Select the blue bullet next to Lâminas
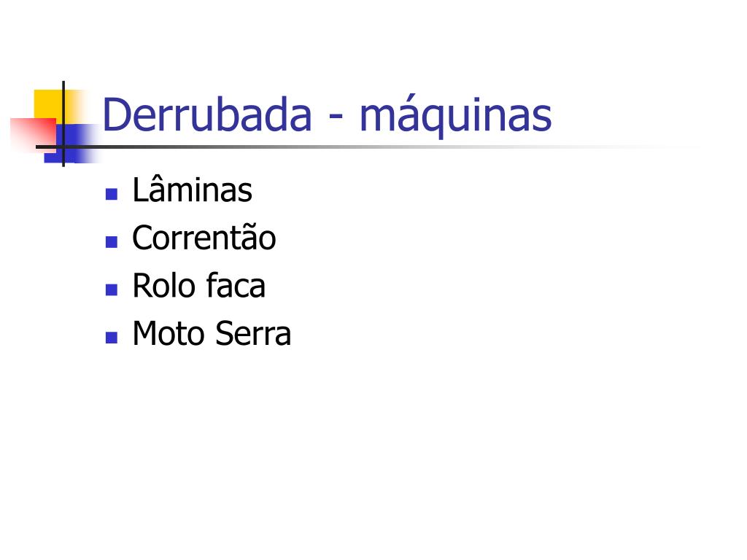This screenshot has width=747, height=560. point(112,194)
